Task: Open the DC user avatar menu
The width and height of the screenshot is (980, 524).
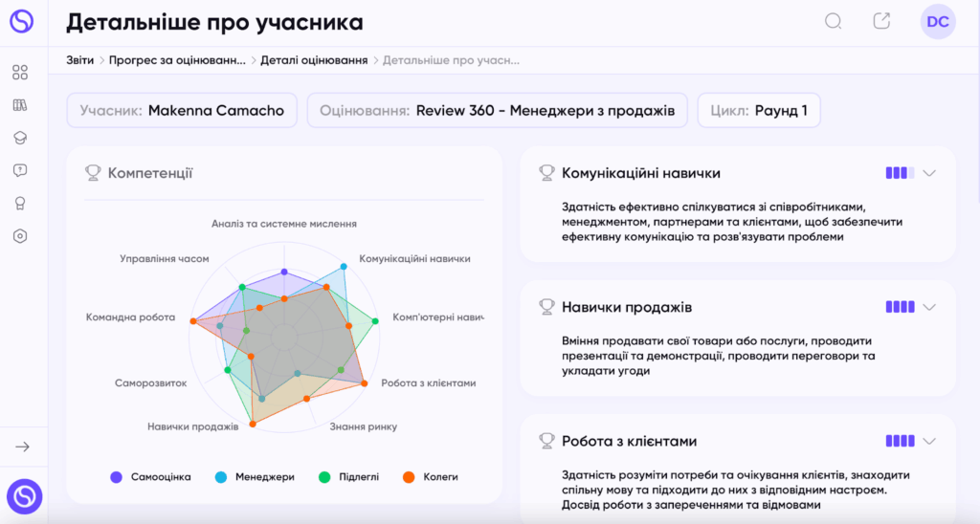Action: (x=938, y=22)
